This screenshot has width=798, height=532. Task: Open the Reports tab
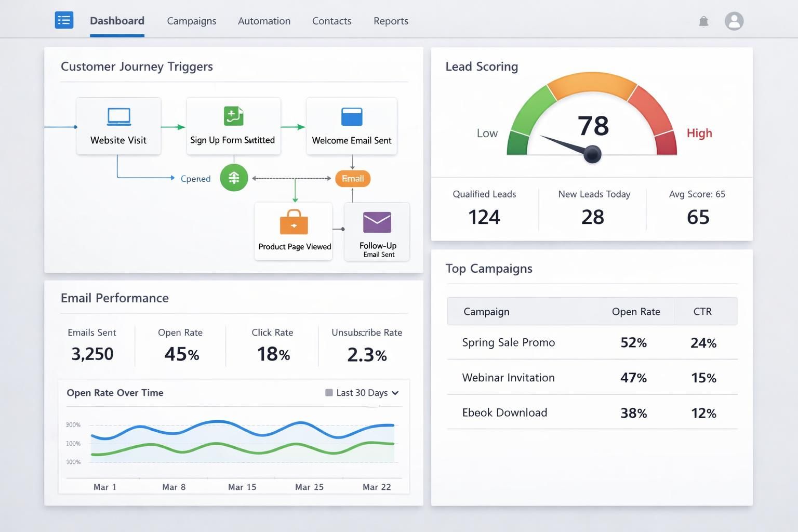[391, 21]
